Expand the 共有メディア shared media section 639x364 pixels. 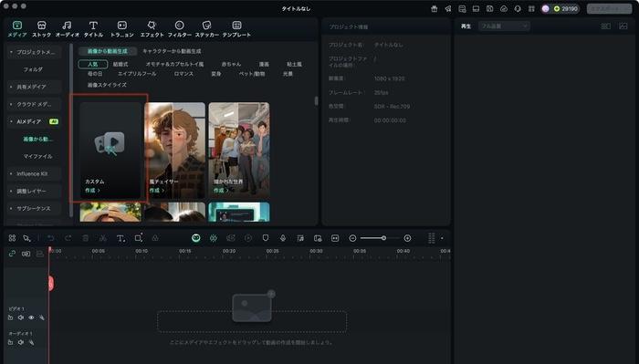click(x=34, y=87)
